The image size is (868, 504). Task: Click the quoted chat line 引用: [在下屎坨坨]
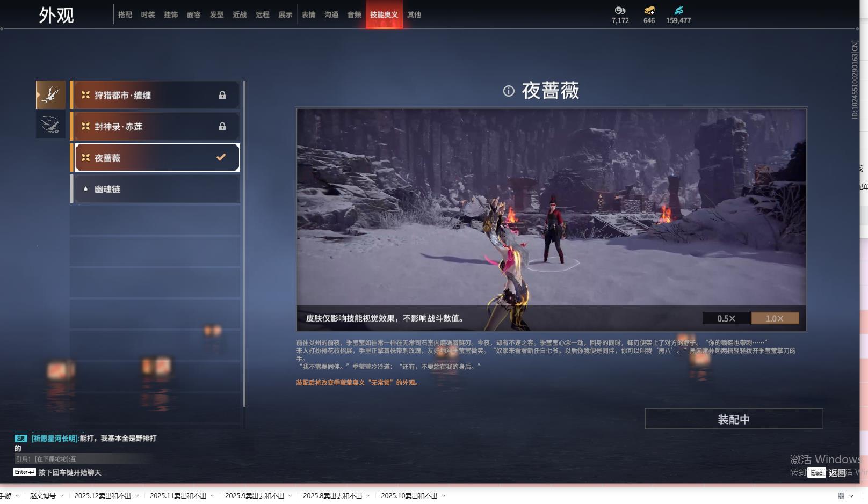click(46, 459)
